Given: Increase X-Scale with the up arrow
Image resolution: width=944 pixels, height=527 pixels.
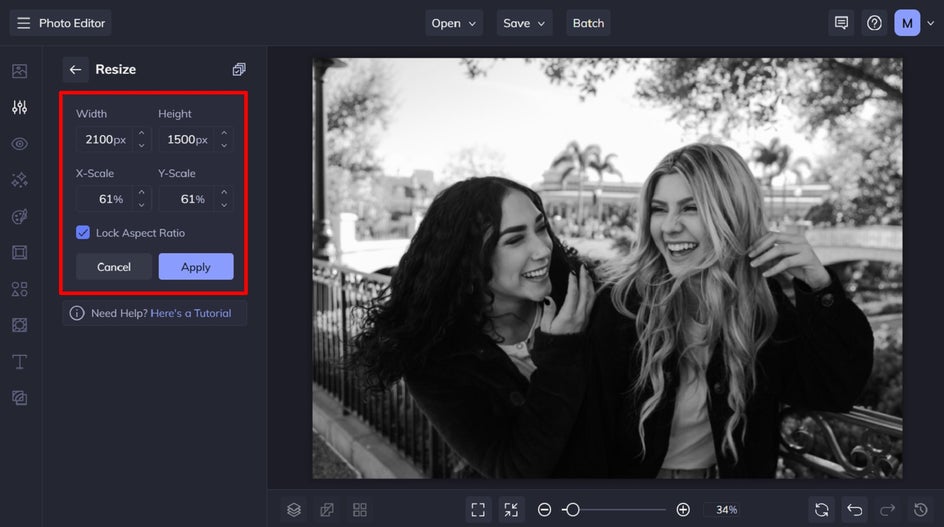Looking at the screenshot, I should (x=141, y=193).
